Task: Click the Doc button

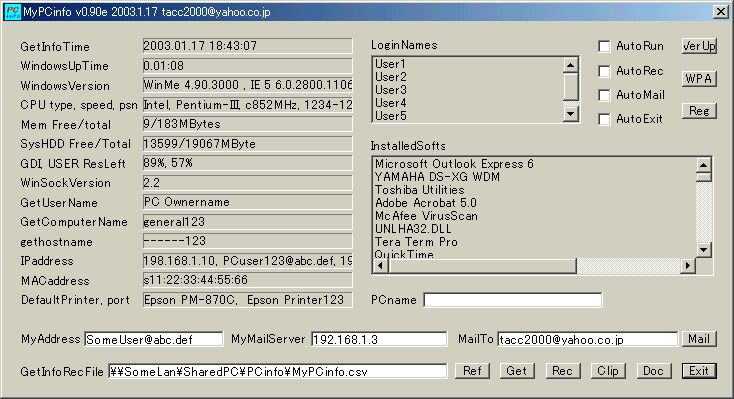Action: point(653,371)
